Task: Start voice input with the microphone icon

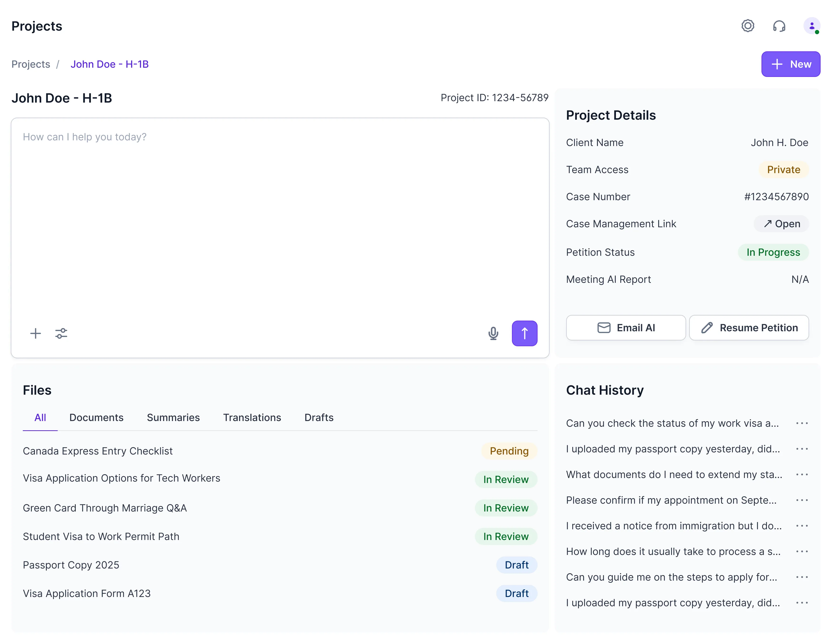Action: click(x=493, y=333)
